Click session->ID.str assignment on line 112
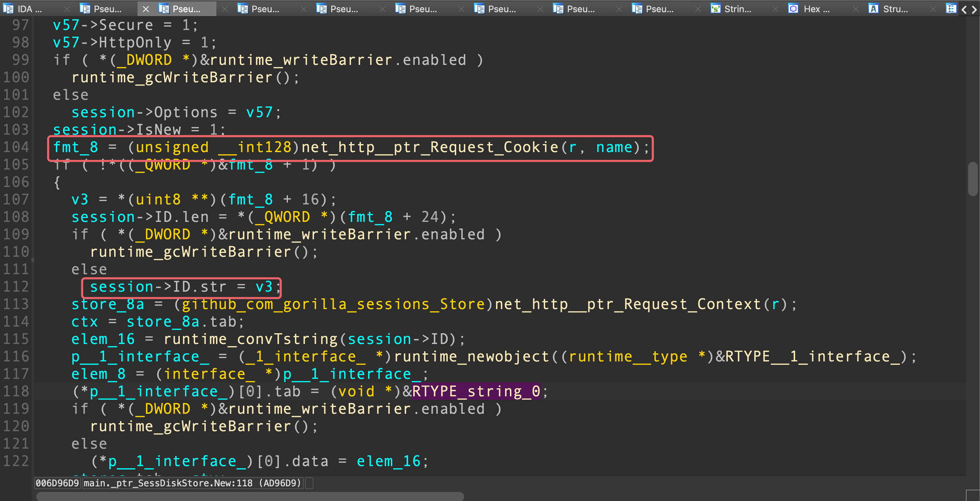Screen dimensions: 980x501 pos(181,287)
